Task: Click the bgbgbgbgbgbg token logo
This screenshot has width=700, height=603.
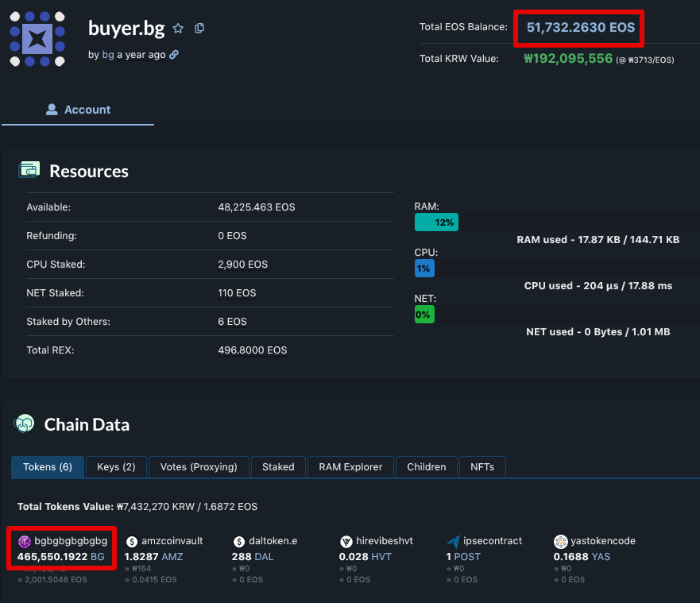Action: (x=24, y=541)
